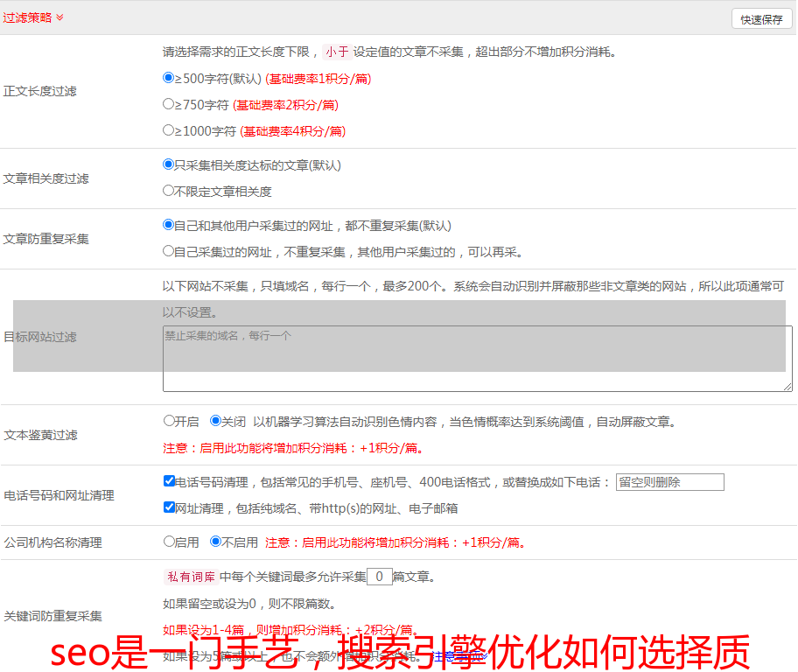The width and height of the screenshot is (798, 672).
Task: Click the 私有词库 tag label
Action: 190,577
